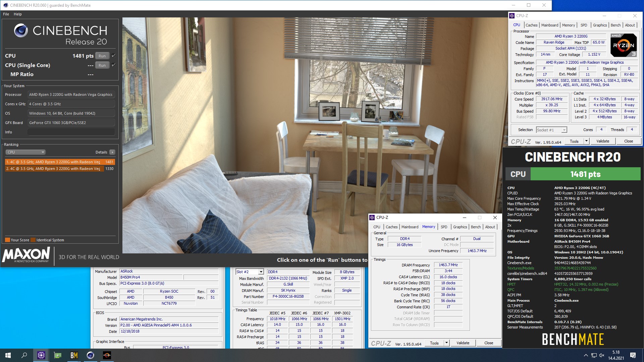Click Tools button in Memory CPU-Z
This screenshot has height=362, width=644.
pyautogui.click(x=434, y=343)
